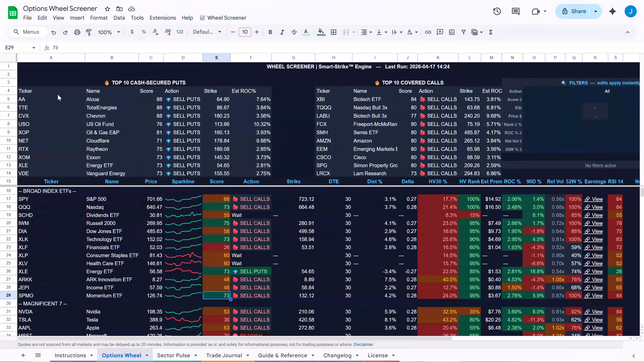The height and width of the screenshot is (362, 644).
Task: Open the Insert menu
Action: pyautogui.click(x=77, y=18)
